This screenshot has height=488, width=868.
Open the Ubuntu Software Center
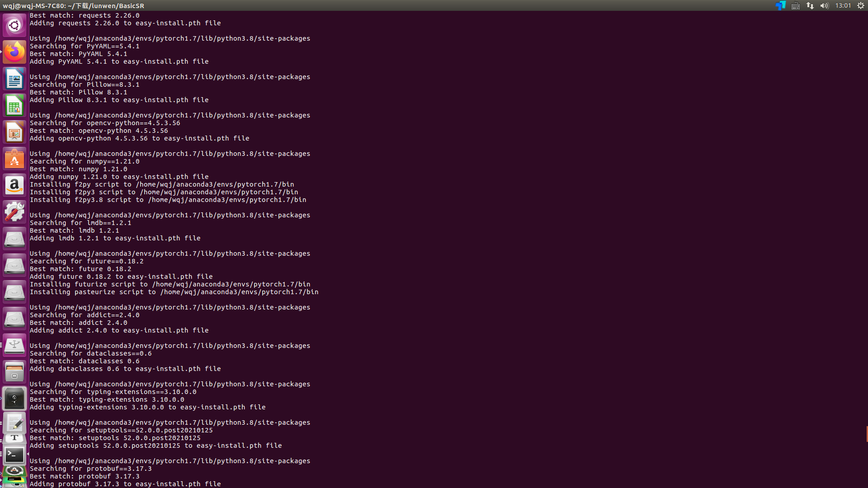click(14, 159)
